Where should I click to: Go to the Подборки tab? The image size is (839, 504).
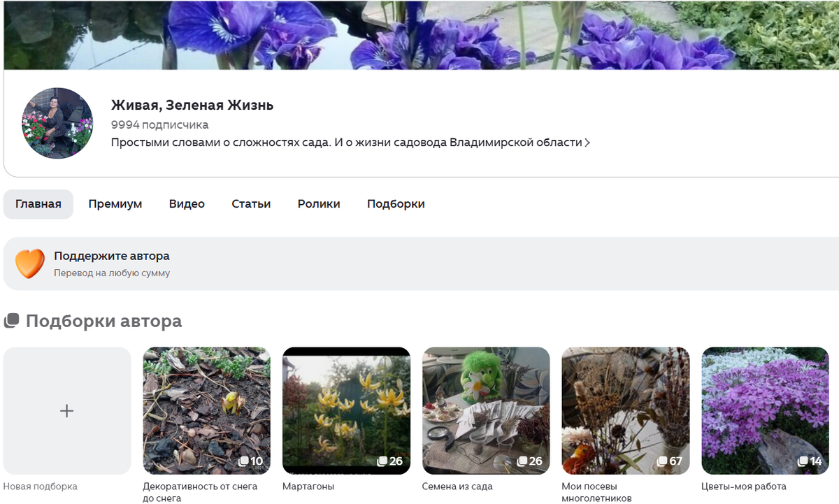click(x=396, y=204)
